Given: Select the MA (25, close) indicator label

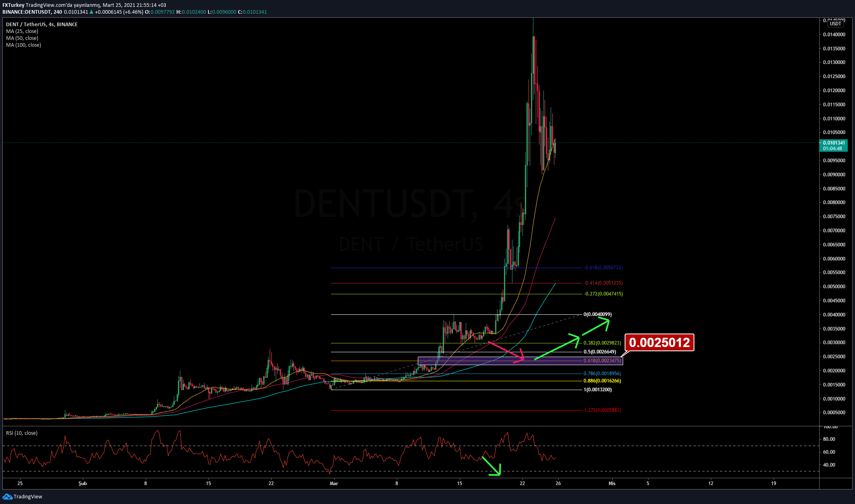Looking at the screenshot, I should pyautogui.click(x=22, y=31).
